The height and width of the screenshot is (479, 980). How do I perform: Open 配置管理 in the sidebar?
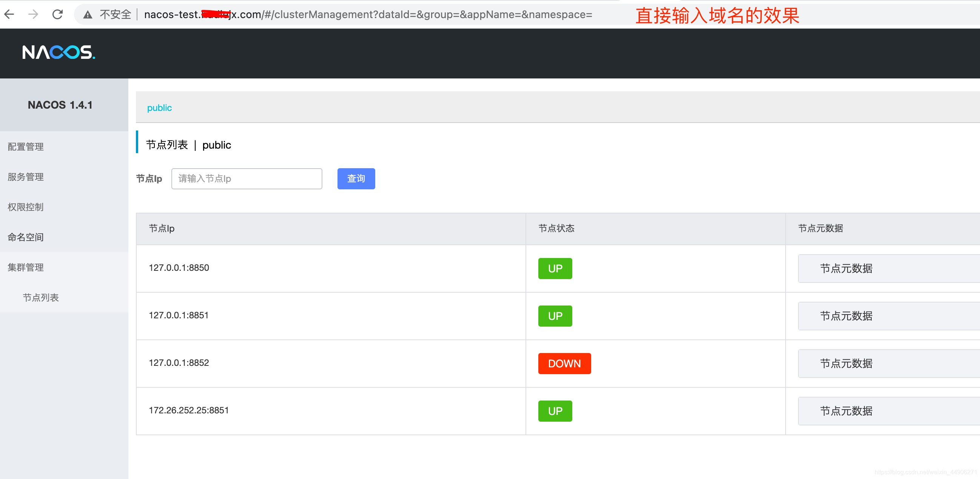click(x=25, y=147)
